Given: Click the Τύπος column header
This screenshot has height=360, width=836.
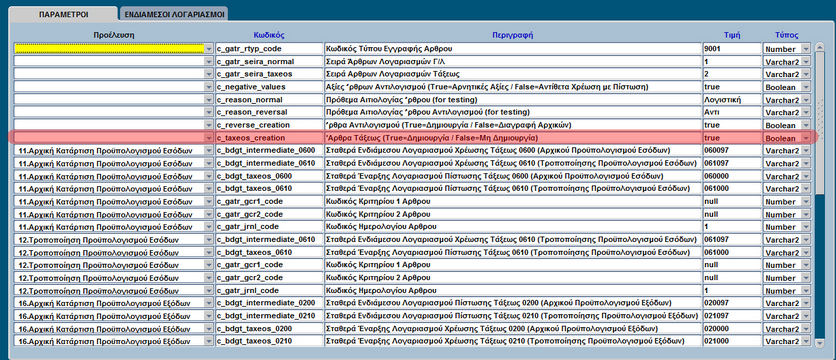Looking at the screenshot, I should coord(786,35).
